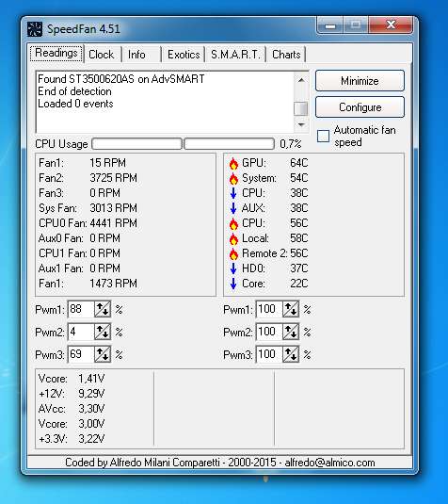Click the Sys Fan 3013 RPM reading
The height and width of the screenshot is (504, 448).
(88, 208)
